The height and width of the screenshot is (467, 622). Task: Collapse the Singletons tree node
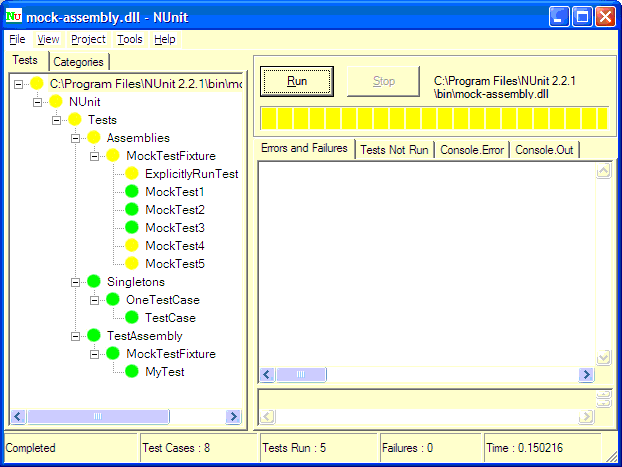(75, 282)
